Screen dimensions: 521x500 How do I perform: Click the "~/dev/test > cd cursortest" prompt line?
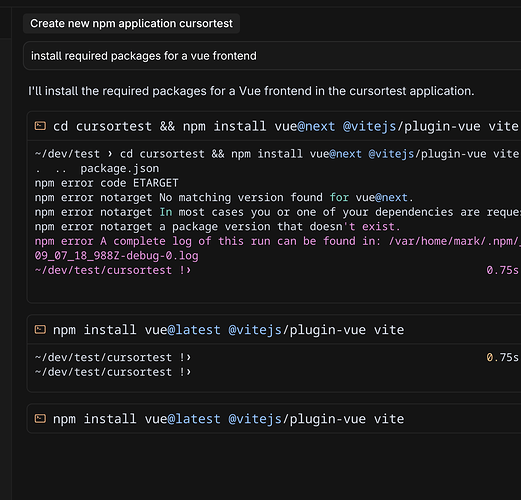(x=277, y=154)
